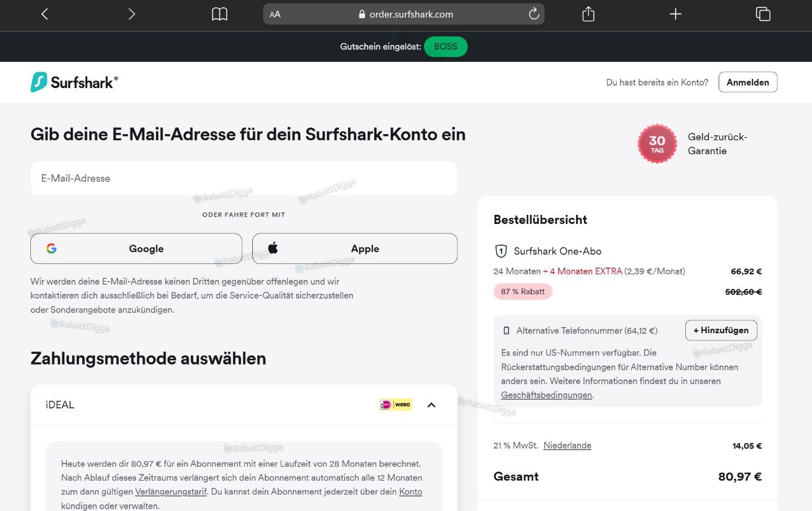Open the Safari share sheet icon
The width and height of the screenshot is (812, 511).
pos(588,14)
